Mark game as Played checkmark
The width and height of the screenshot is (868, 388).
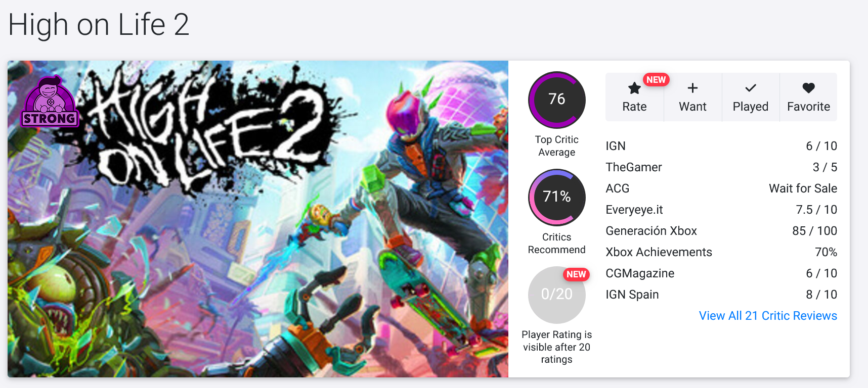(751, 88)
